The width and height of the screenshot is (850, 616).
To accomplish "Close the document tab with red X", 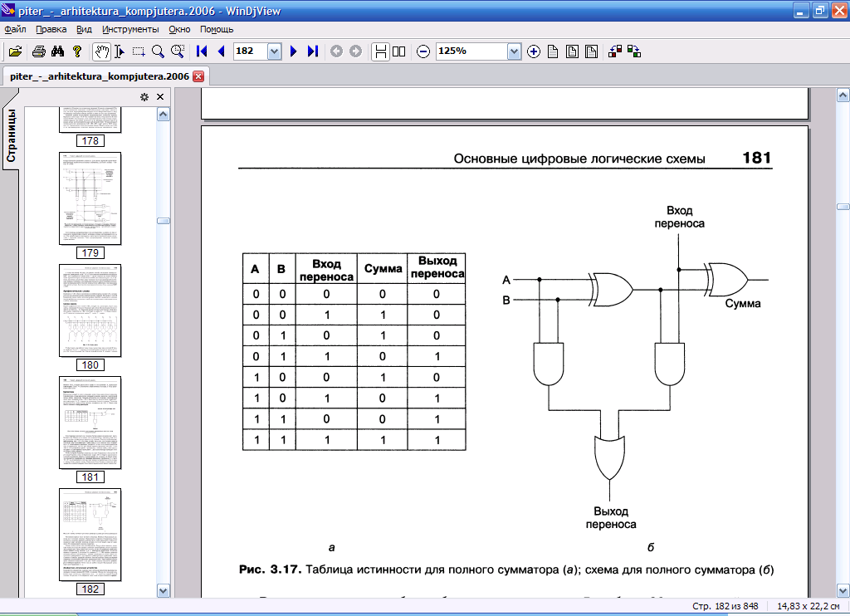I will (x=199, y=76).
